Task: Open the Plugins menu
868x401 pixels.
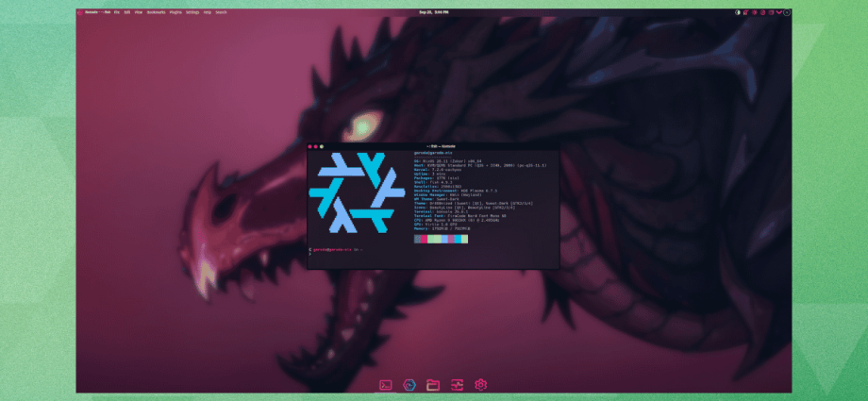Action: tap(175, 12)
